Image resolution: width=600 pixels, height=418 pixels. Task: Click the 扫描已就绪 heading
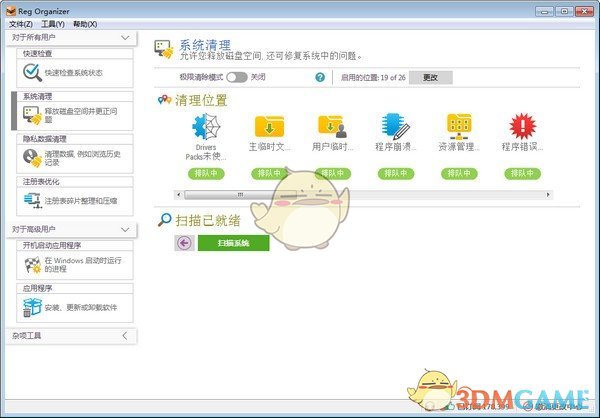[208, 220]
